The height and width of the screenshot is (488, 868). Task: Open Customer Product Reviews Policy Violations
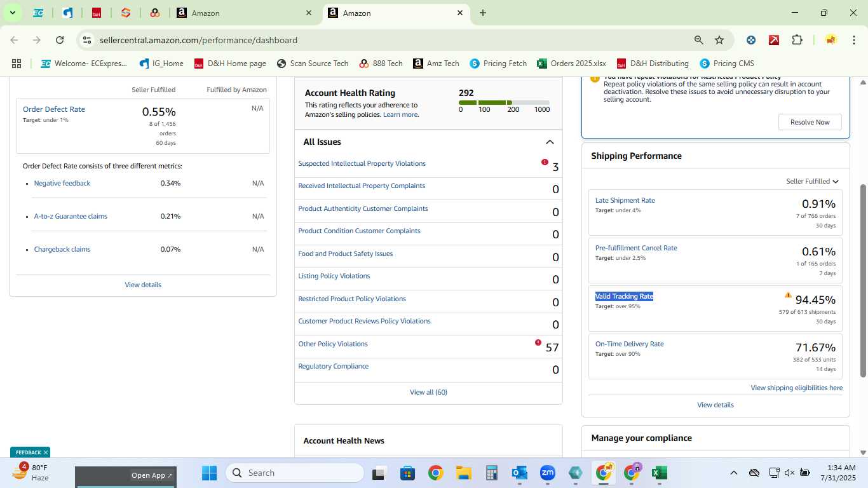coord(365,321)
